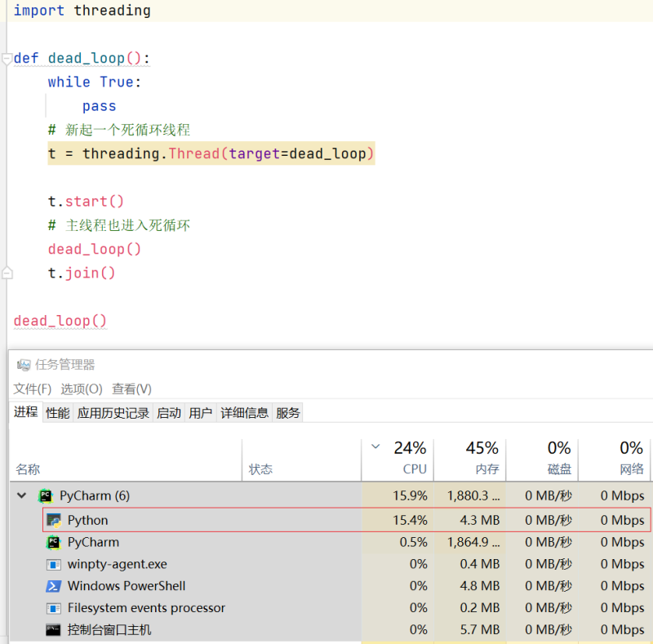The height and width of the screenshot is (644, 653).
Task: Click the 名称 column header
Action: pos(29,469)
